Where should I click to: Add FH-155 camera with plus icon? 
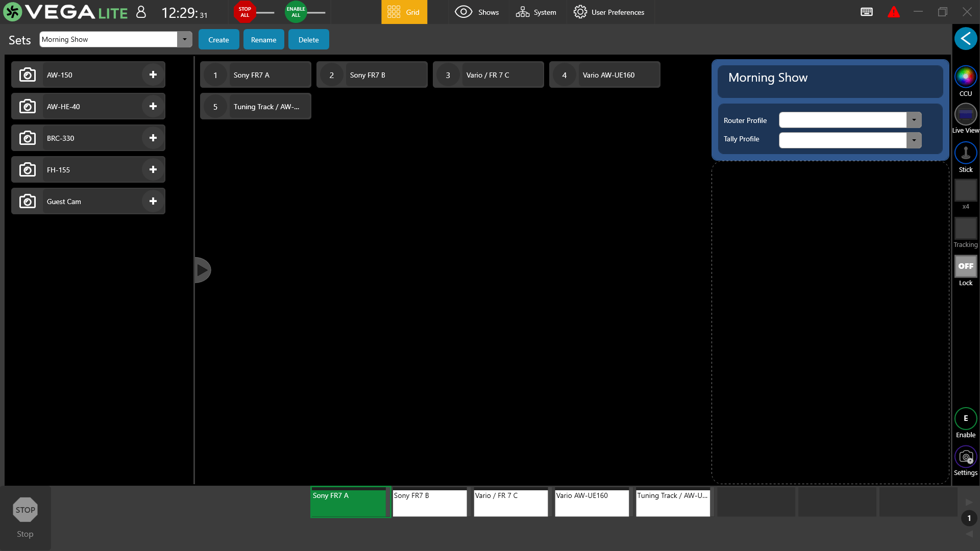pos(153,169)
